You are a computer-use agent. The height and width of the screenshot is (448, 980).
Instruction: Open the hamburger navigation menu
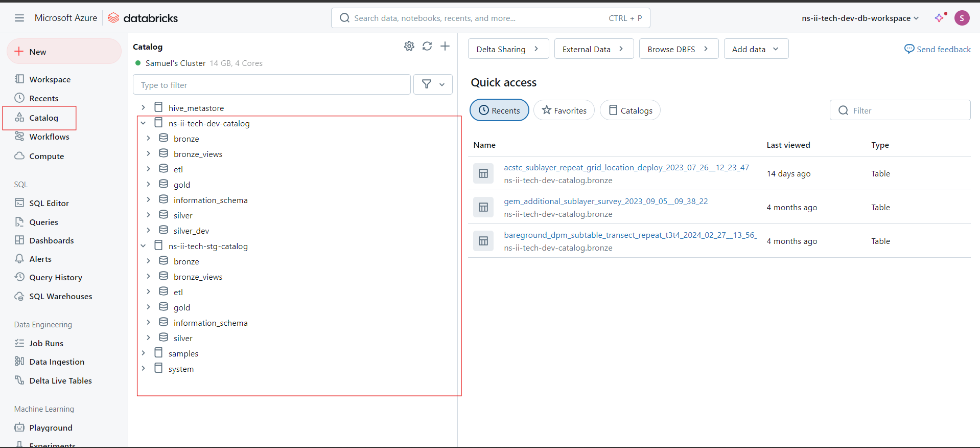pyautogui.click(x=19, y=18)
